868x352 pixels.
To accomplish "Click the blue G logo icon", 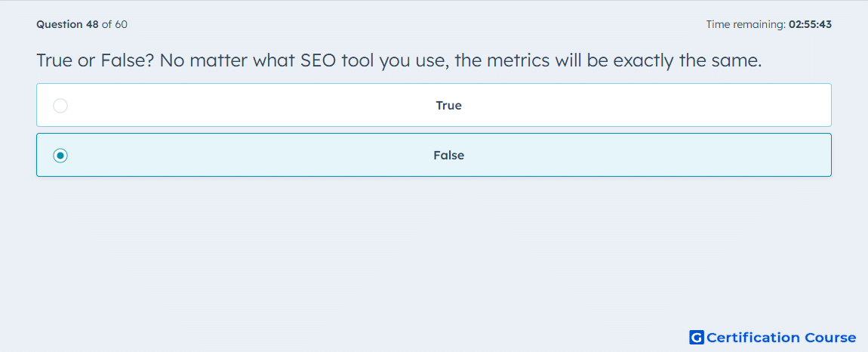I will [x=697, y=337].
